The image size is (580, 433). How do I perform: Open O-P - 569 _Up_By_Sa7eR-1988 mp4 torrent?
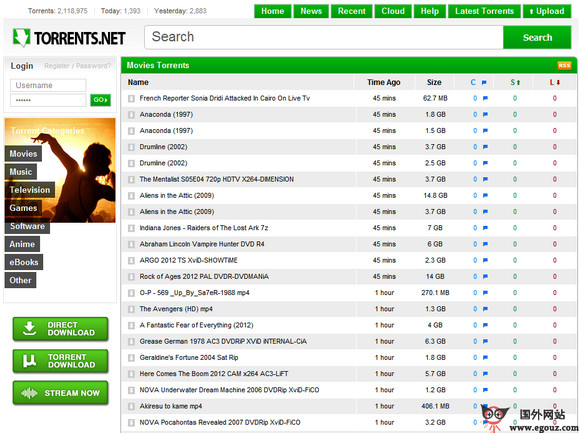[194, 292]
